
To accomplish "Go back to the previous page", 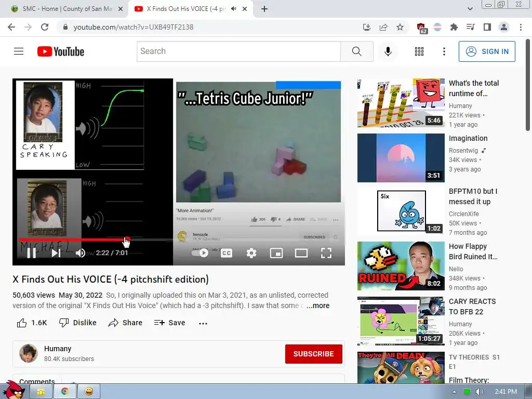I will pos(11,27).
